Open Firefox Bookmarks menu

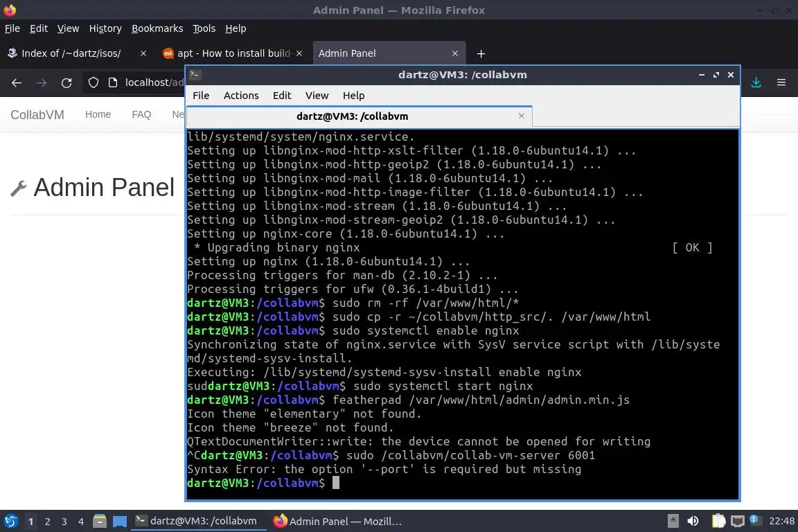(157, 28)
